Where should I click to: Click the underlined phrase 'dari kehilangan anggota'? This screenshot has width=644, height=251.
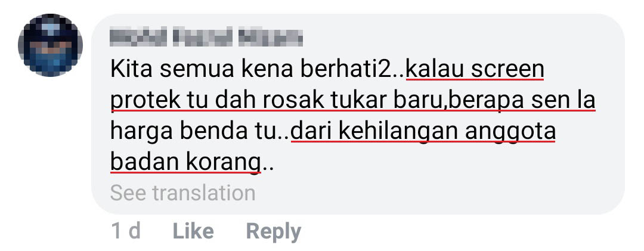tap(423, 132)
